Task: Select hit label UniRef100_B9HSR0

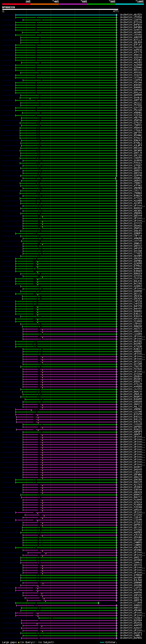Action: [x=131, y=85]
